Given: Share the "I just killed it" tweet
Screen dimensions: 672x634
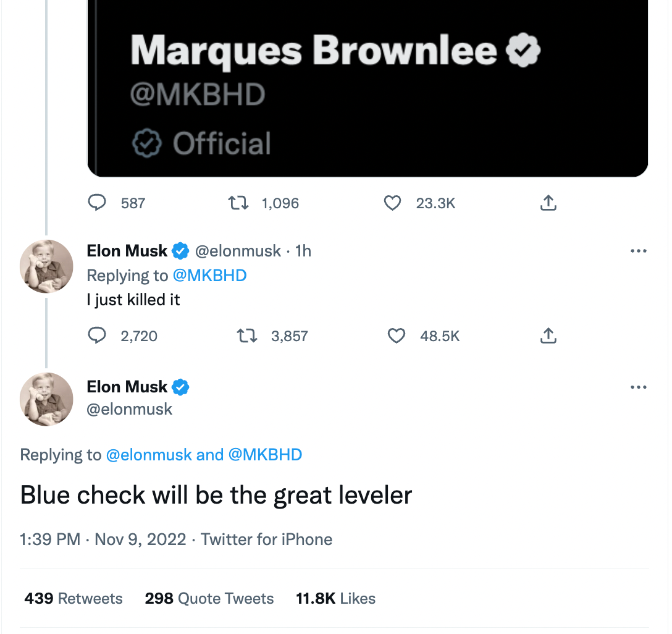Looking at the screenshot, I should (548, 336).
